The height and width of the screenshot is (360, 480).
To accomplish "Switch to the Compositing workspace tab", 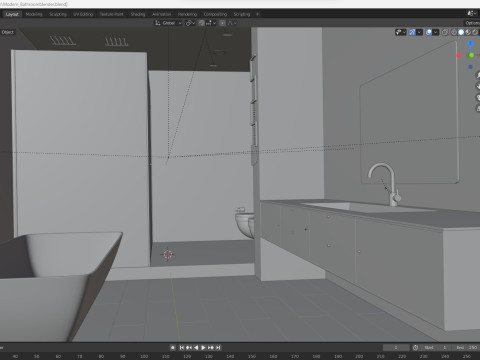I will (x=215, y=14).
